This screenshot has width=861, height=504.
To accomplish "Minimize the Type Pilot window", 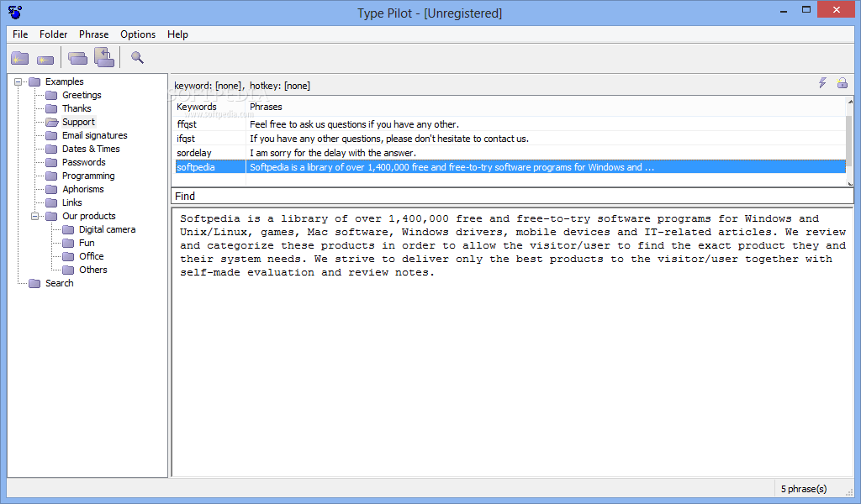I will [x=784, y=10].
